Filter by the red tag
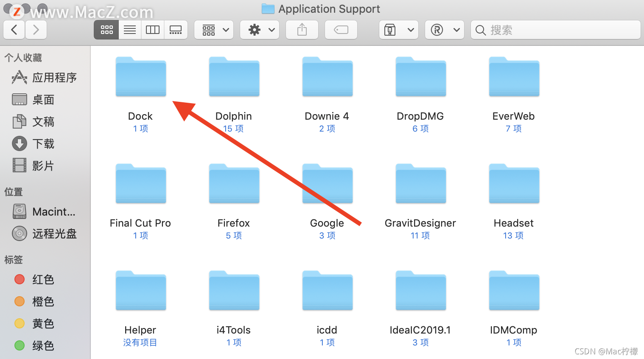Image resolution: width=644 pixels, height=359 pixels. coord(34,280)
